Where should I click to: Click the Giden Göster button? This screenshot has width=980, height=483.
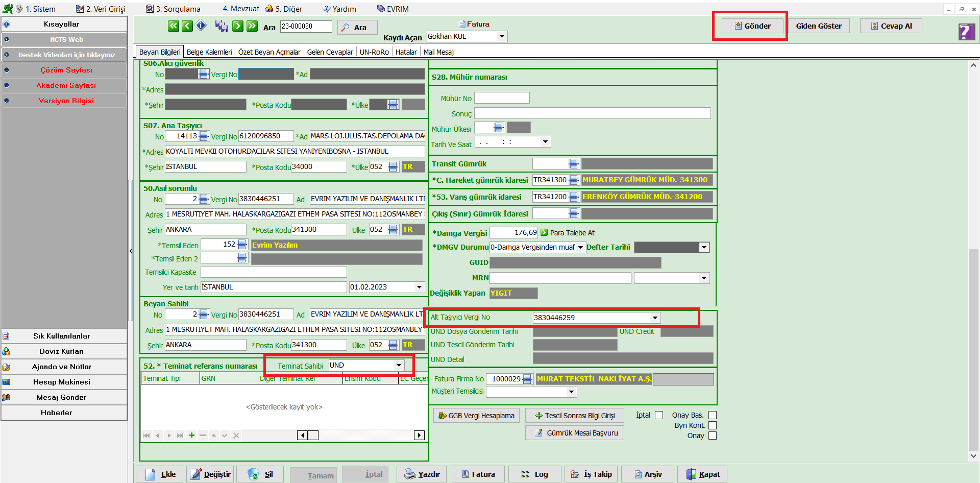tap(819, 26)
